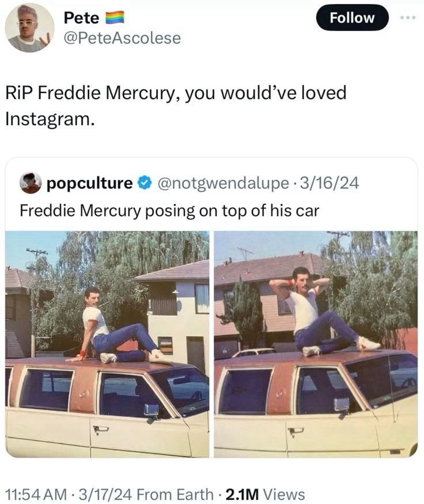424x504 pixels.
Task: Click the display name Pete
Action: coord(81,17)
